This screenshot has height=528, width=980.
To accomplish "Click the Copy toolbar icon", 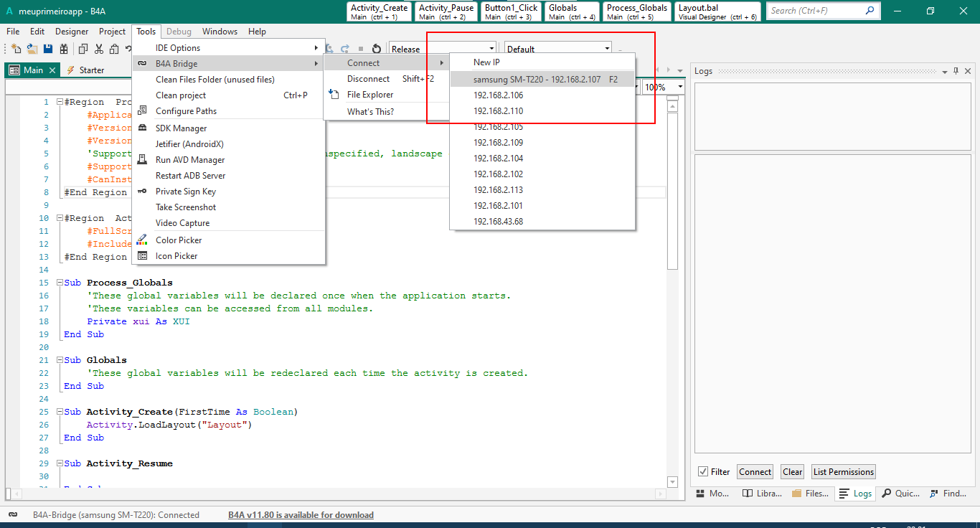I will tap(83, 49).
